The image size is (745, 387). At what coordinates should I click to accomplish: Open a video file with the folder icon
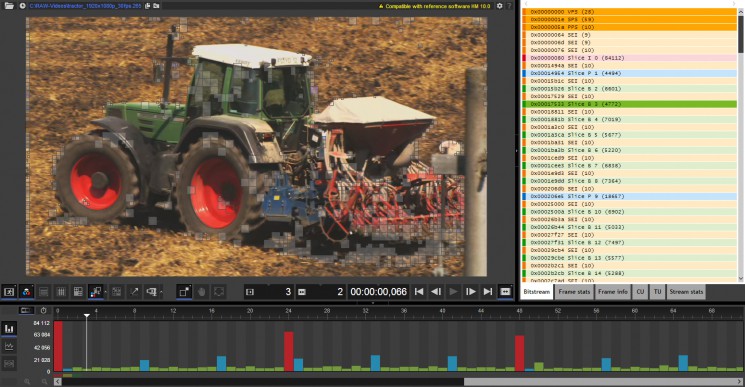tap(9, 6)
